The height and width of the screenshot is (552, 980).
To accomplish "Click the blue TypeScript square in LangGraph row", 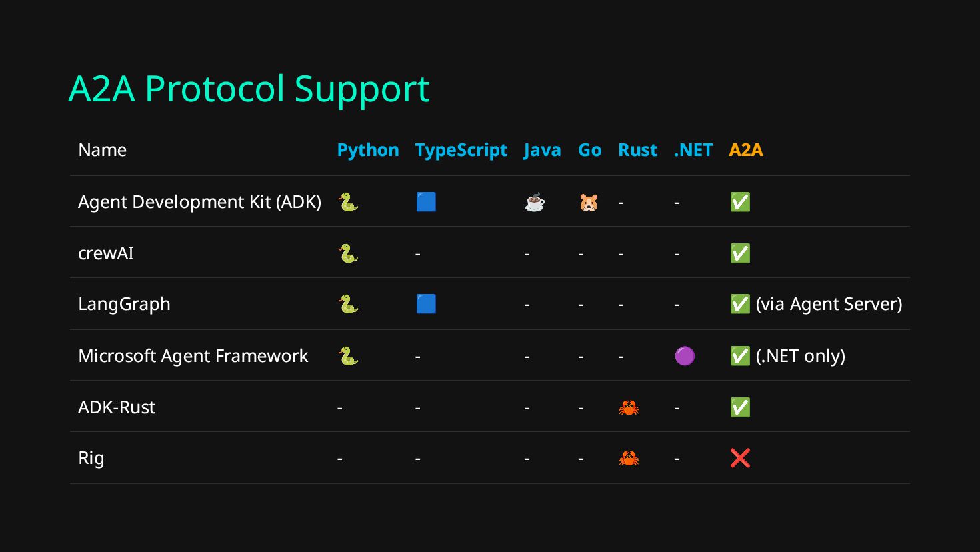I will [x=426, y=304].
